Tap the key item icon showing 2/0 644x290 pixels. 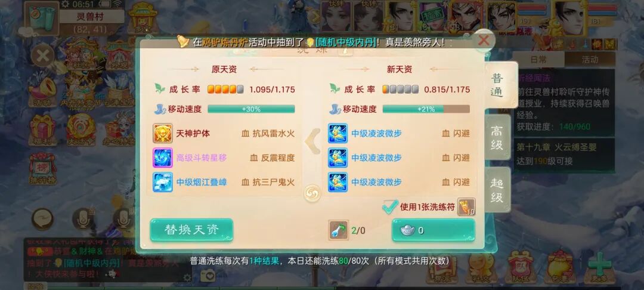(x=339, y=230)
